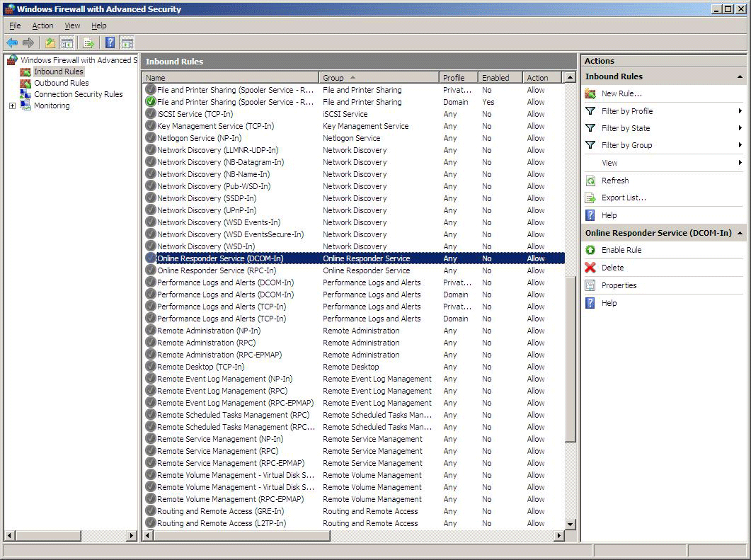
Task: Select the Remote Event Log Management (NP-In) rule
Action: tap(353, 379)
